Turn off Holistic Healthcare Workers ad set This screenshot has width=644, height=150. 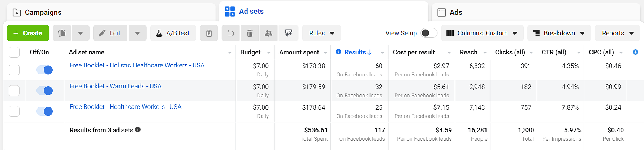point(45,70)
